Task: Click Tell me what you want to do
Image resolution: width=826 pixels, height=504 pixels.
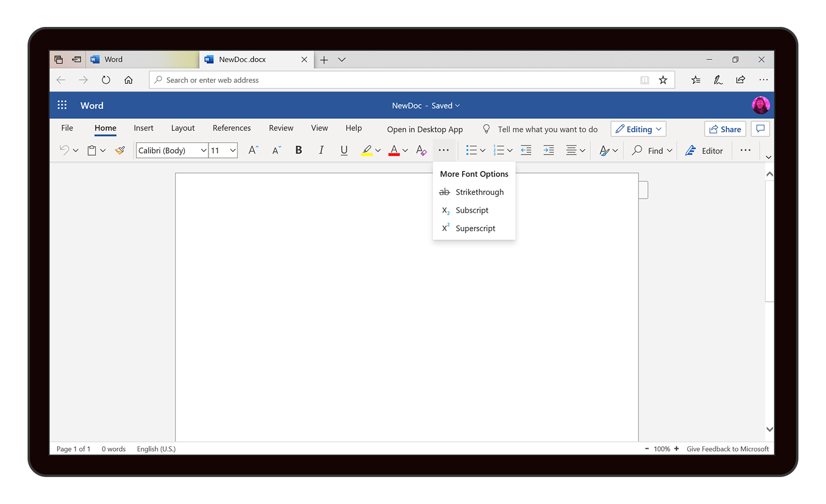Action: pyautogui.click(x=540, y=129)
